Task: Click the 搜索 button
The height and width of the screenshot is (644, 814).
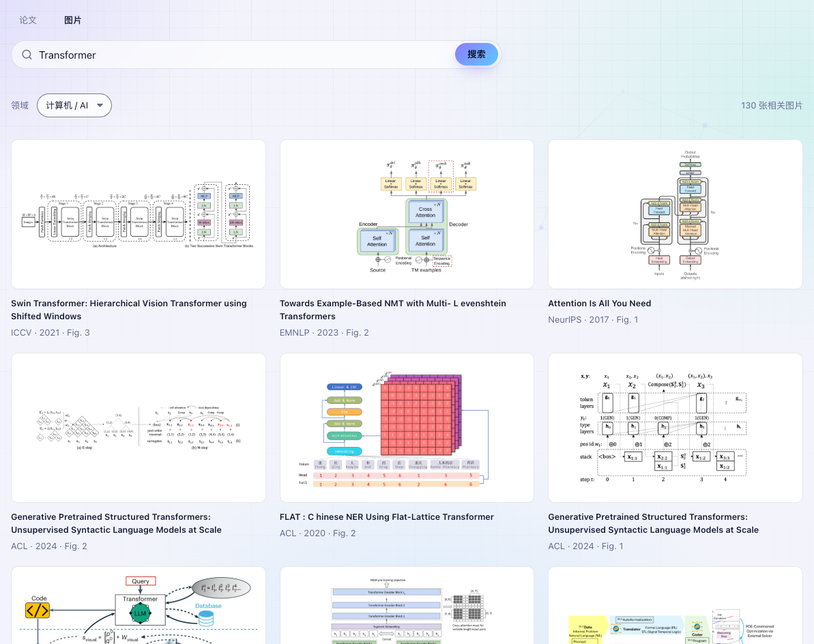Action: [476, 55]
